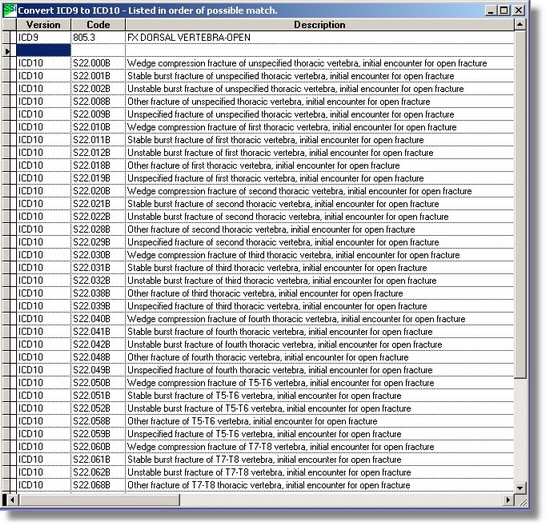Image resolution: width=546 pixels, height=526 pixels.
Task: Select code S22.010B
Action: pyautogui.click(x=98, y=127)
